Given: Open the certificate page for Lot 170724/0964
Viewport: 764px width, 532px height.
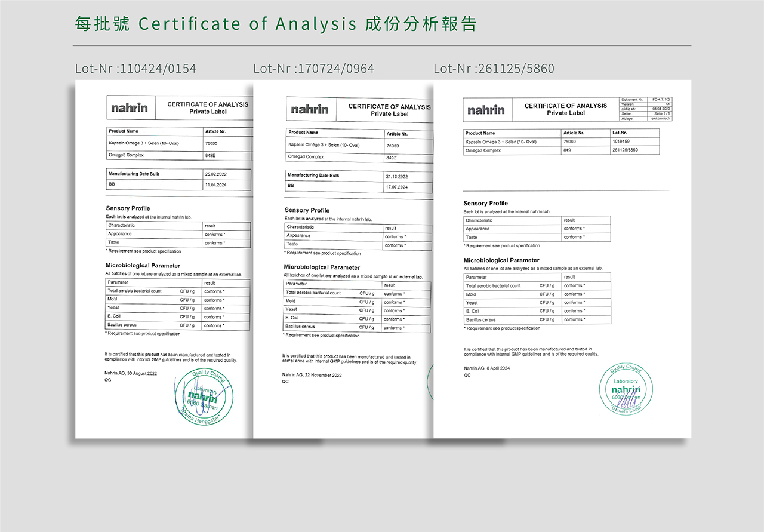Looking at the screenshot, I should tap(343, 259).
